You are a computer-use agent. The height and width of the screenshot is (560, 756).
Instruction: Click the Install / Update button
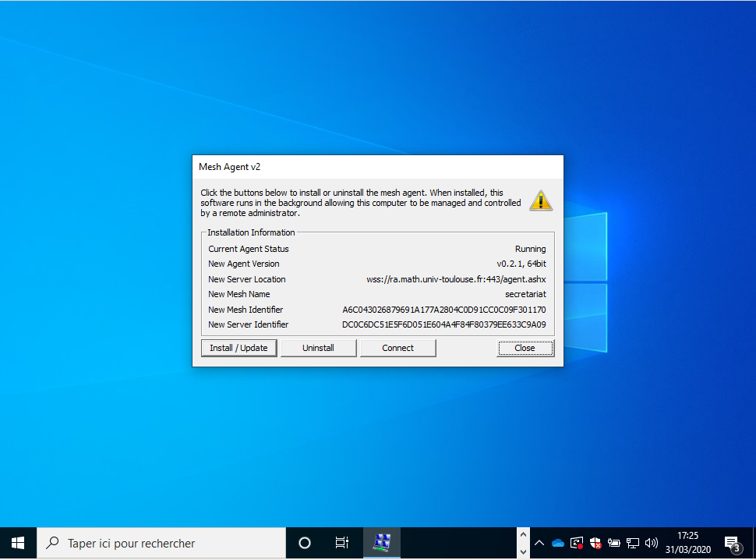(x=238, y=348)
